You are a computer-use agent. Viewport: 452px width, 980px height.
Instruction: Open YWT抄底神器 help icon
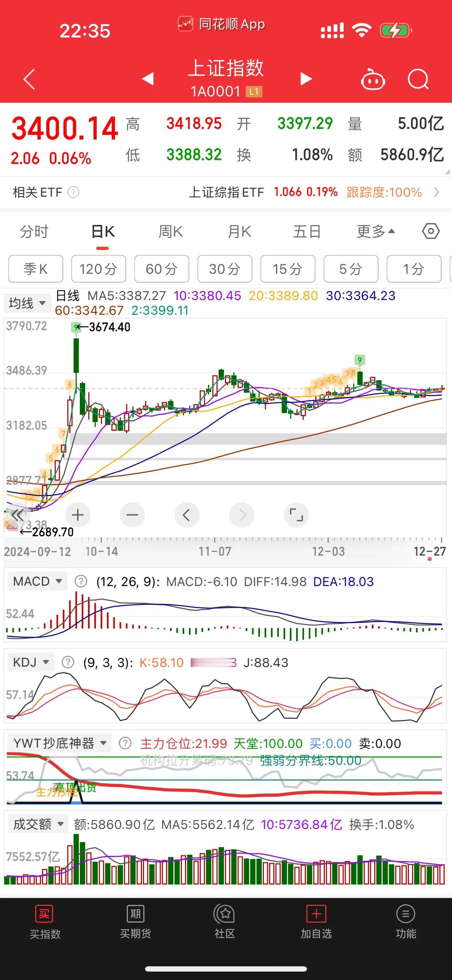(125, 743)
